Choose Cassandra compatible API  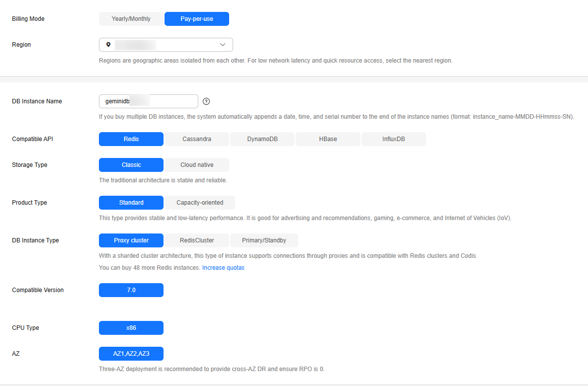197,139
